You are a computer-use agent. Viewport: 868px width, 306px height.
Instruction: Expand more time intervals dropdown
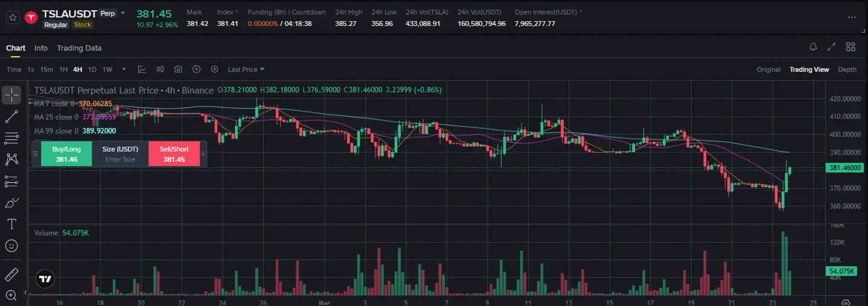pos(124,69)
